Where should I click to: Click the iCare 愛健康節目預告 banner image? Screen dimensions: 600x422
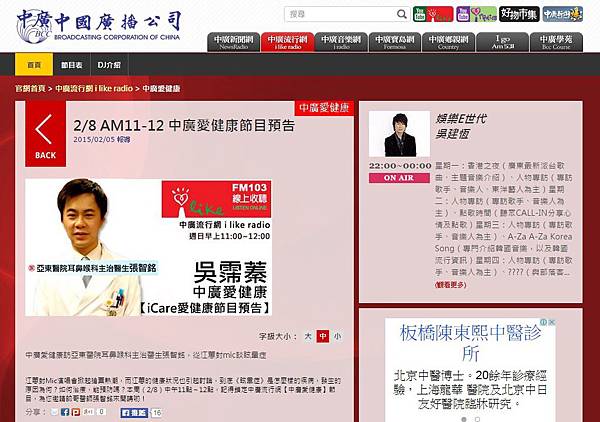point(148,248)
